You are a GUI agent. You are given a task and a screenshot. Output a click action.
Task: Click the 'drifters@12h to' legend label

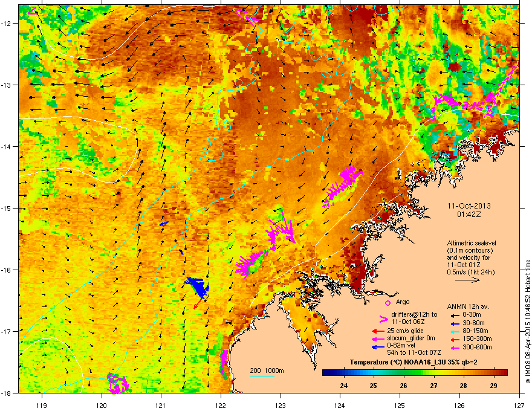coord(414,314)
